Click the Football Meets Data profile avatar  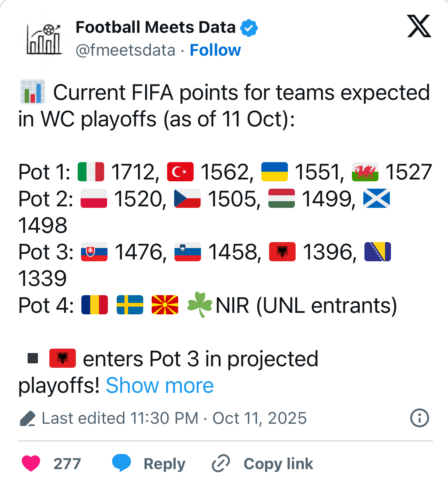click(44, 39)
